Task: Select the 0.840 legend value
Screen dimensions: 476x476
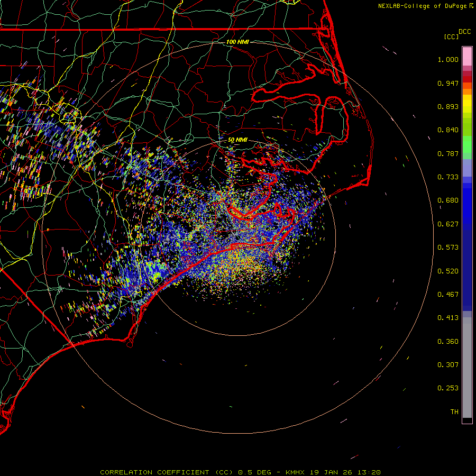Action: point(448,130)
